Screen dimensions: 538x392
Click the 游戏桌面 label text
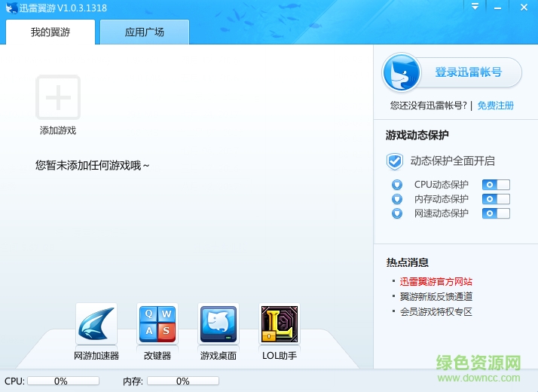tap(219, 356)
